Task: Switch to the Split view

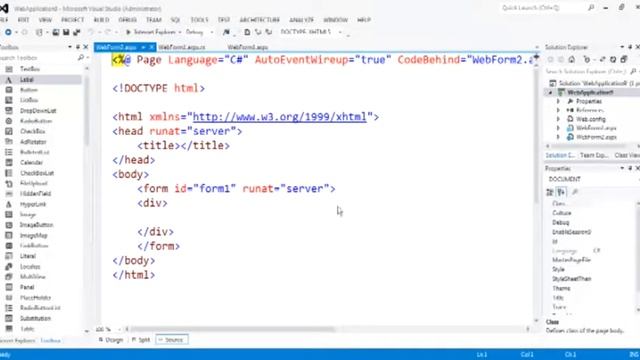Action: 141,340
